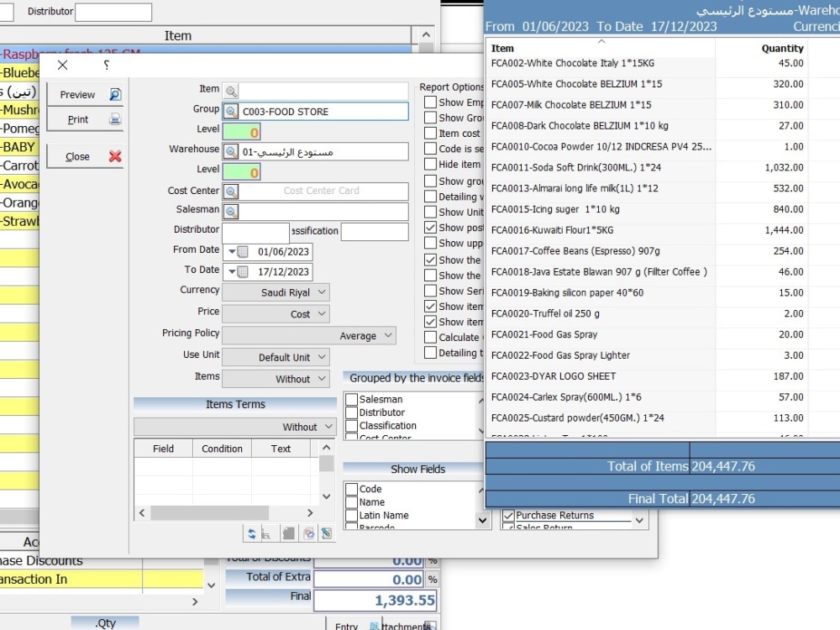Click the terms grid horizontal scrollbar thumb
This screenshot has width=840, height=630.
(x=209, y=512)
